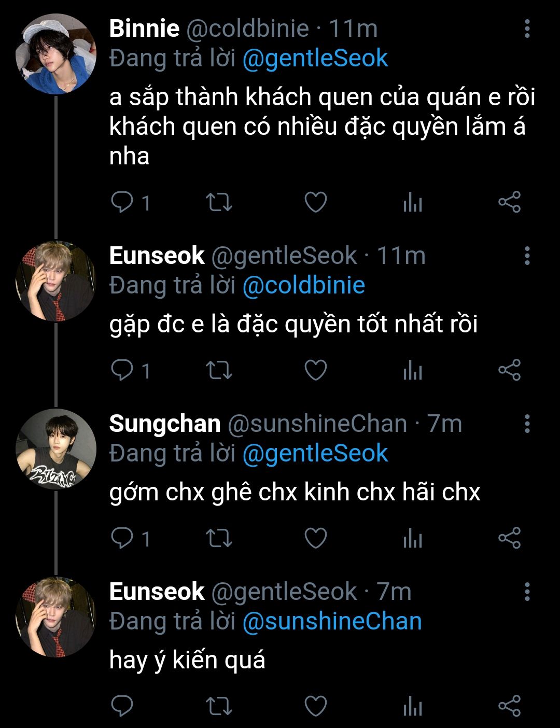560x728 pixels.
Task: Open Binnie's profile picture
Action: pyautogui.click(x=56, y=54)
